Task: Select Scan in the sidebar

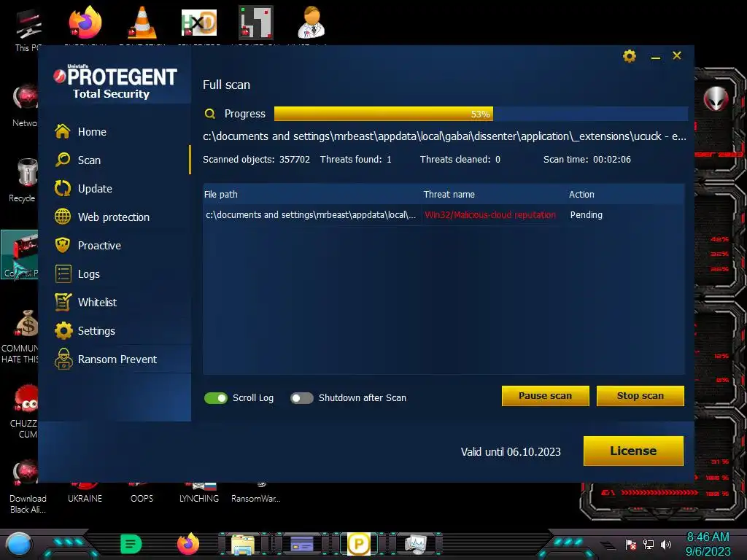Action: tap(89, 160)
